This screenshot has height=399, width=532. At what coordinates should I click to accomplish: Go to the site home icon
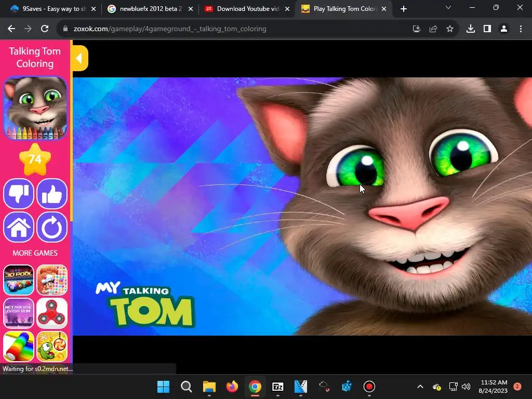pos(19,227)
